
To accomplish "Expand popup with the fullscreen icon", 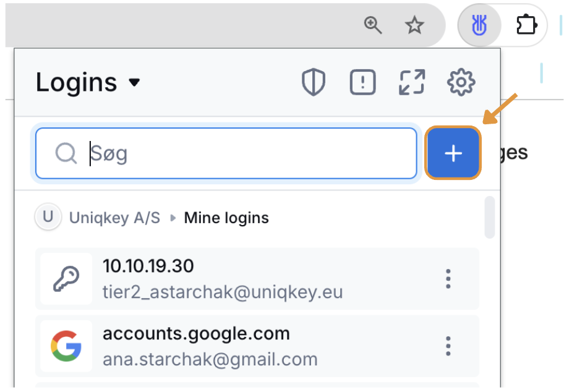I will coord(412,82).
